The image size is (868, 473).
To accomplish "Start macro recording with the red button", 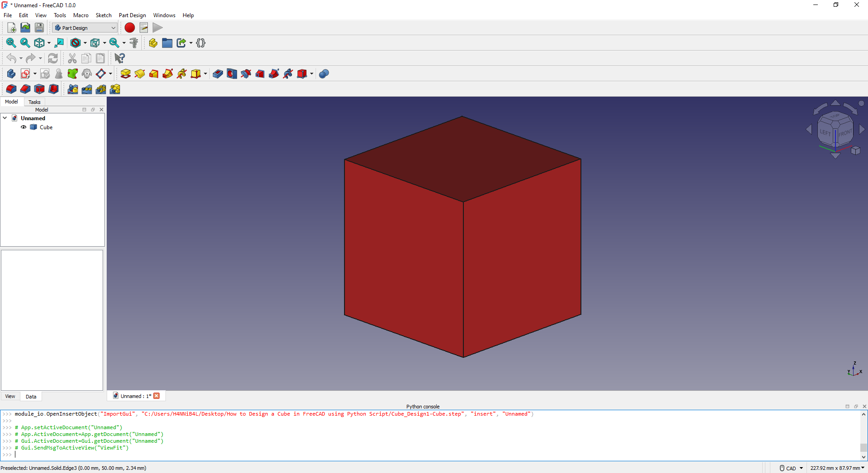I will click(130, 28).
